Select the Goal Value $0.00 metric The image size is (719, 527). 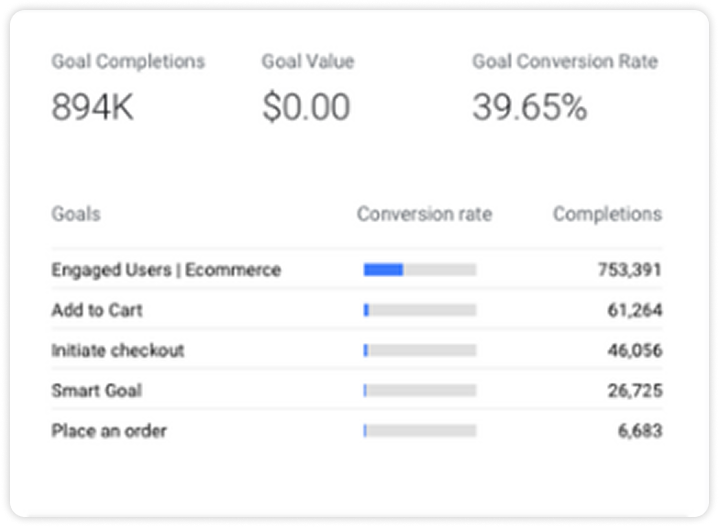pos(306,88)
